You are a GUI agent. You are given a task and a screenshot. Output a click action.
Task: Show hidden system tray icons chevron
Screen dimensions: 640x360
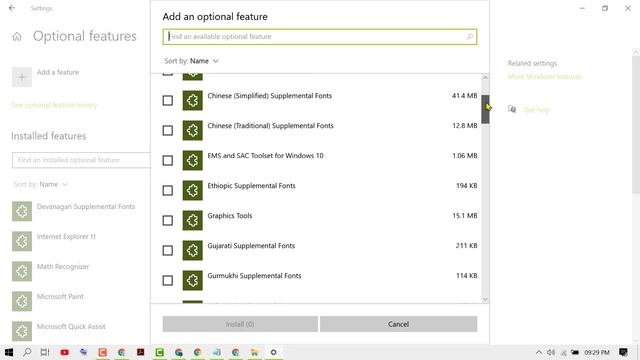[538, 352]
